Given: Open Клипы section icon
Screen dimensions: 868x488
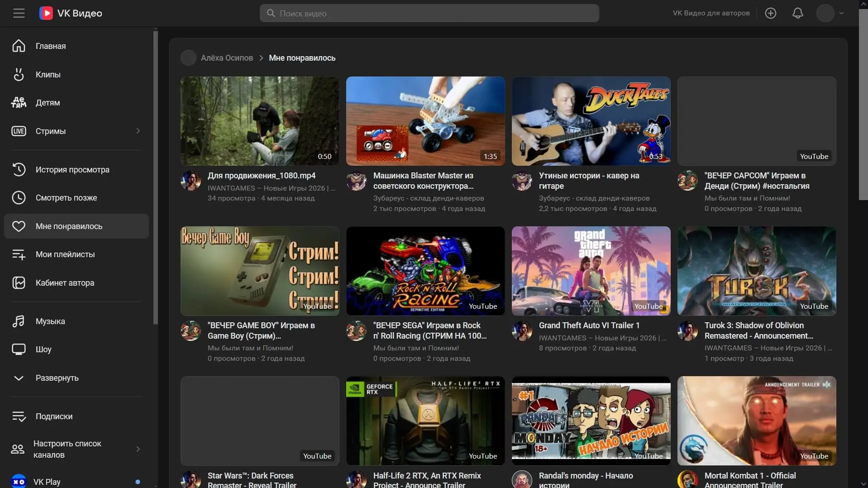Looking at the screenshot, I should [19, 74].
